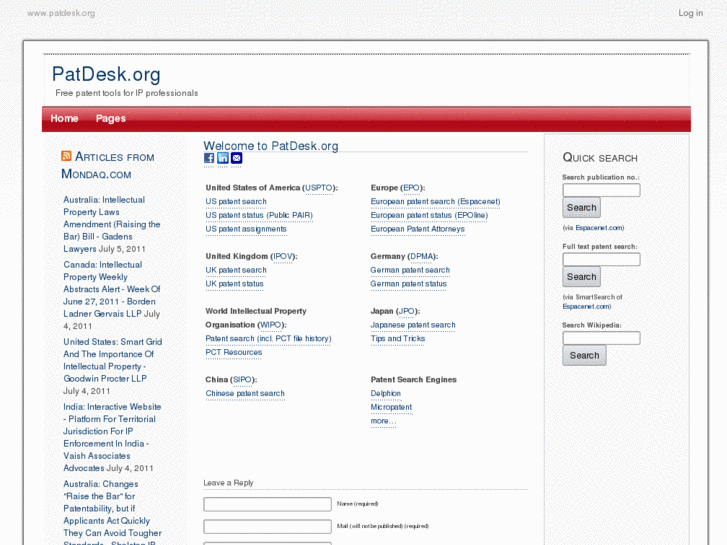Follow the DPMA link

pos(421,256)
